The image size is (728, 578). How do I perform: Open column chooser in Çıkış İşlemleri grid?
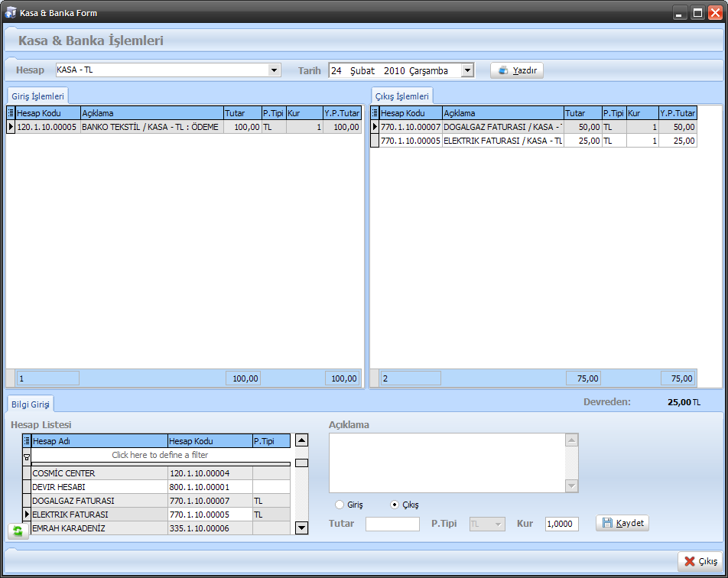tap(375, 113)
